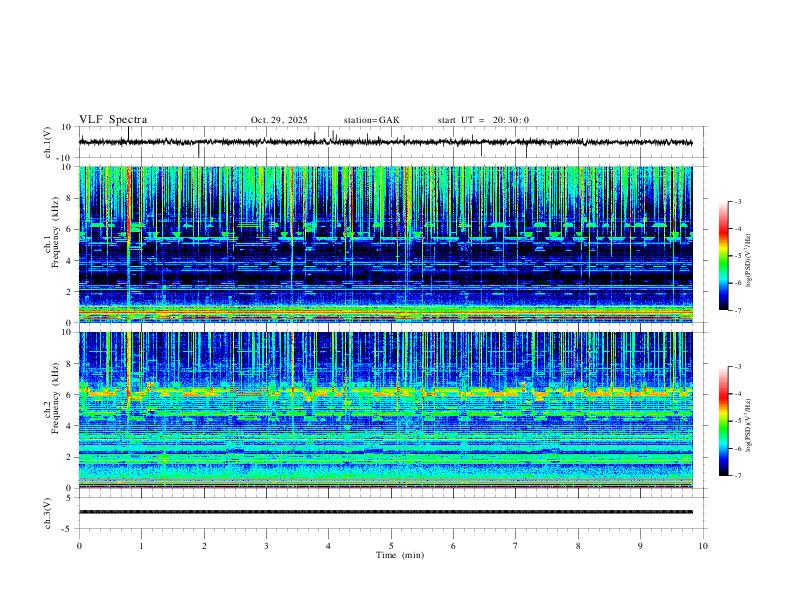The width and height of the screenshot is (792, 612).
Task: Click the "5" tick on the Time axis
Action: point(391,546)
